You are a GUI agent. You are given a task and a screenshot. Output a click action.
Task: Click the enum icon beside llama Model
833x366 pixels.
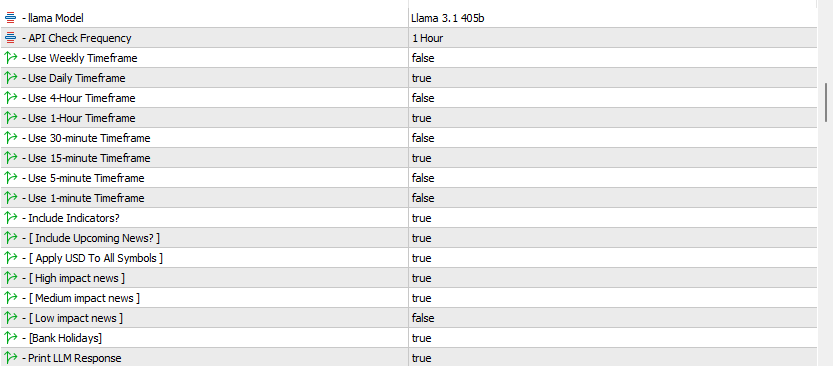coord(10,18)
